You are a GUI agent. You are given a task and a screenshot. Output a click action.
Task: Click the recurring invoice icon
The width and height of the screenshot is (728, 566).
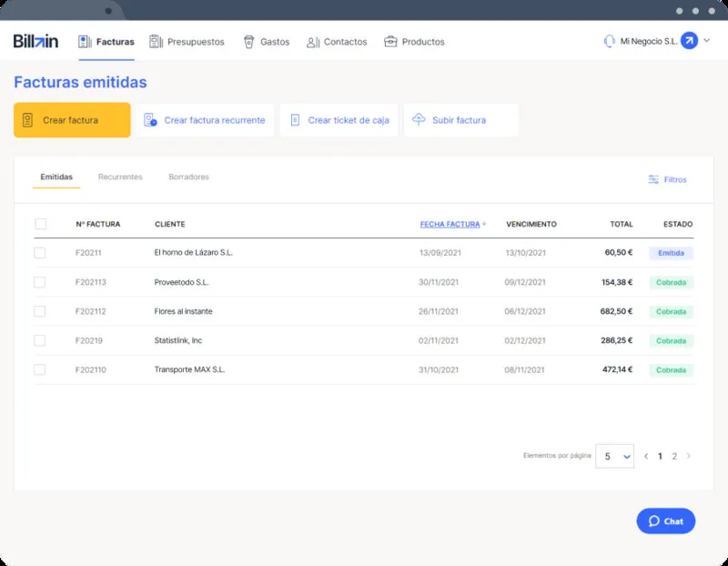point(150,120)
